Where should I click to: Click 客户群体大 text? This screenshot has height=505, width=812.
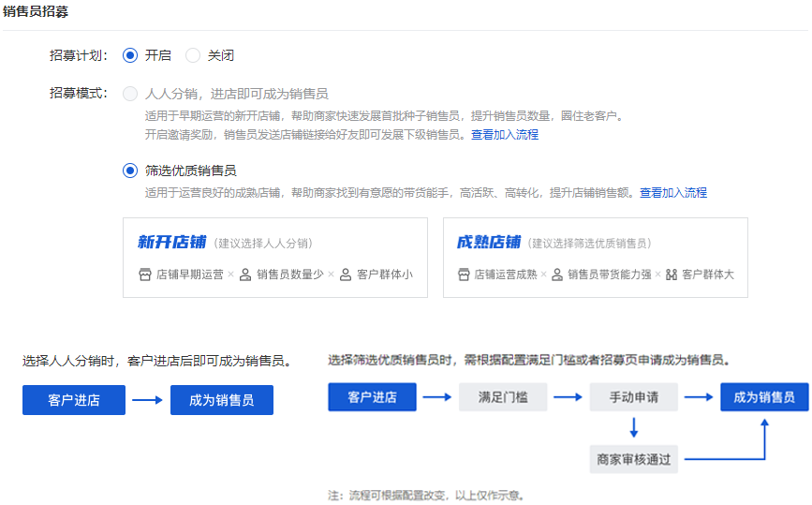(708, 275)
